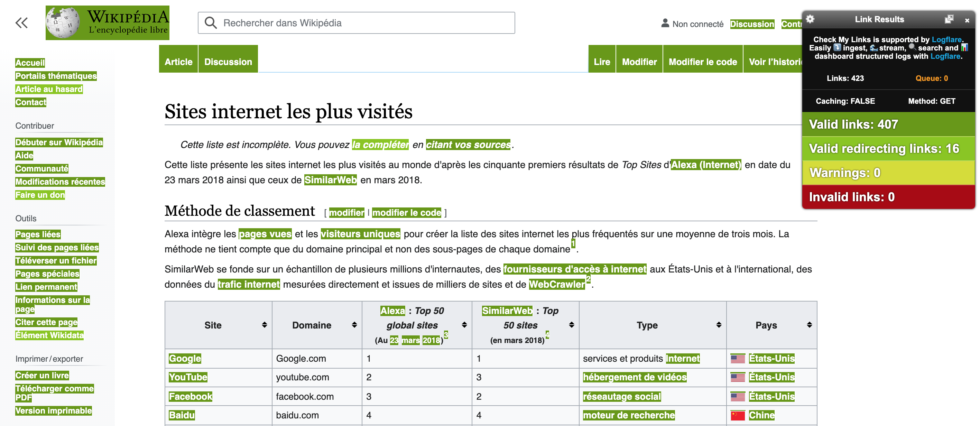Open the Baidu link in table

[182, 415]
